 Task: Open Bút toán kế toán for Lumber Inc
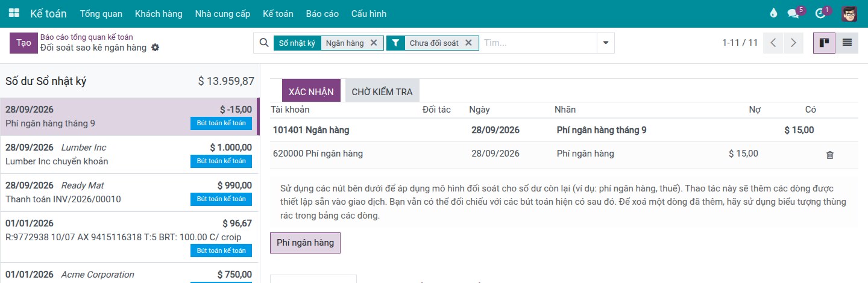[x=221, y=161]
